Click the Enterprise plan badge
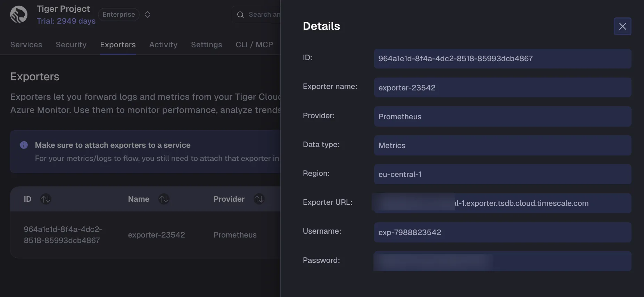Viewport: 644px width, 297px height. click(x=119, y=15)
